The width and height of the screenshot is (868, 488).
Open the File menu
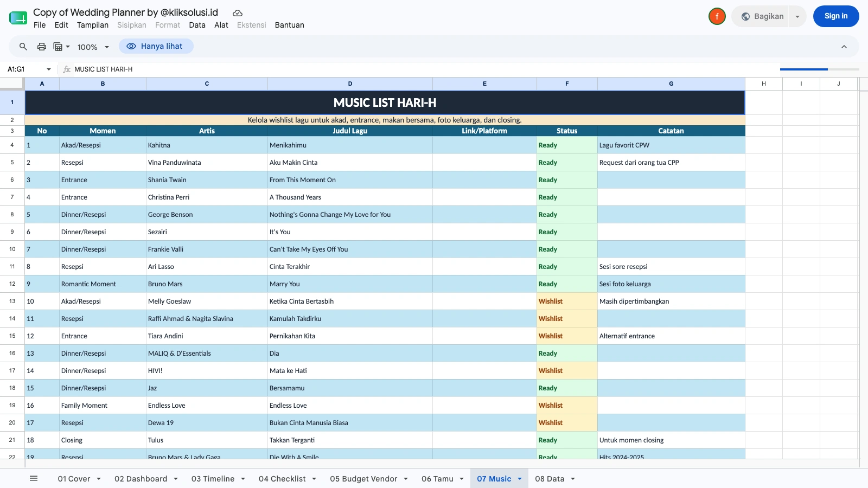[40, 25]
